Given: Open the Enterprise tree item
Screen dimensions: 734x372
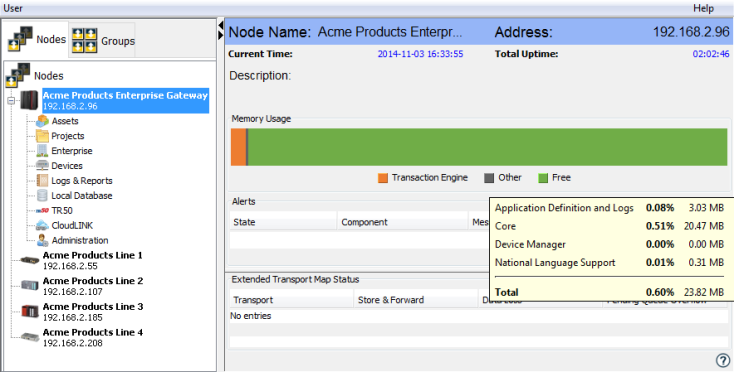Looking at the screenshot, I should tap(72, 151).
